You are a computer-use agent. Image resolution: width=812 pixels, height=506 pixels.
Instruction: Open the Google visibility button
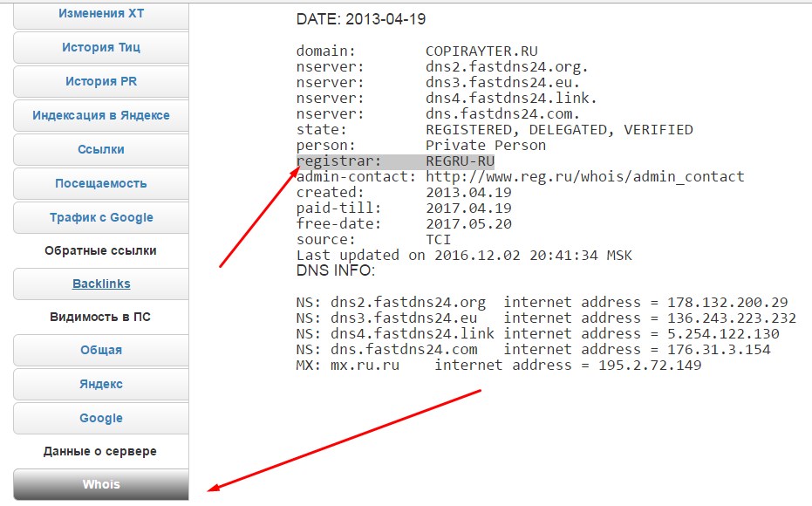101,418
